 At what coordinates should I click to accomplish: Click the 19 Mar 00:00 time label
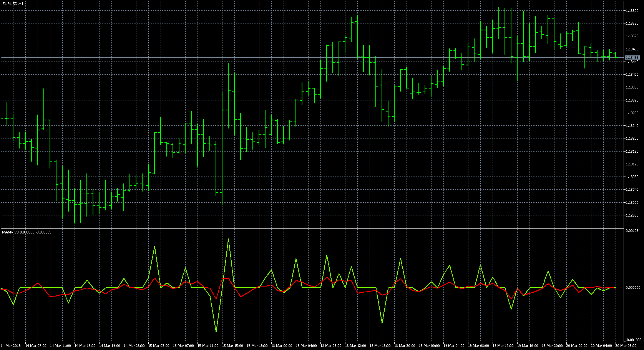(429, 346)
